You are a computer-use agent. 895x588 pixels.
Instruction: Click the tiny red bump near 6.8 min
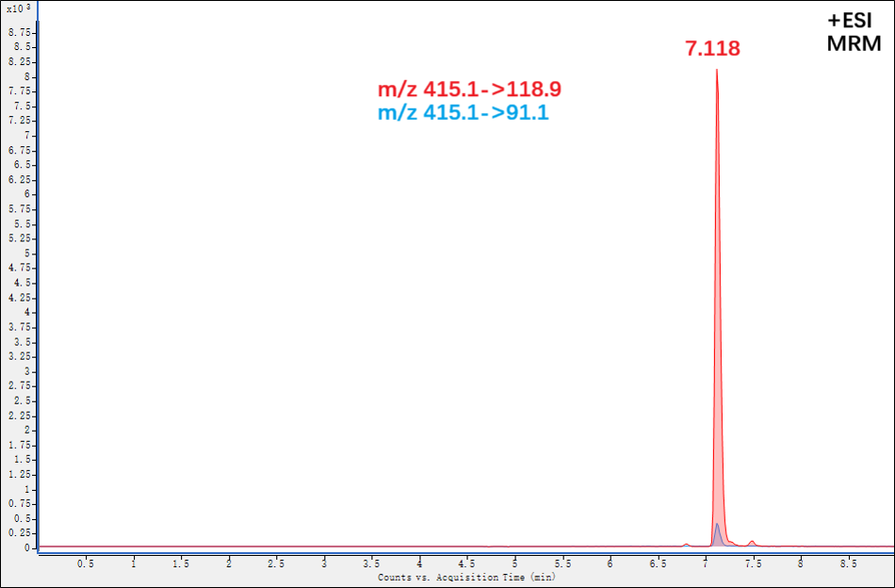[x=687, y=544]
